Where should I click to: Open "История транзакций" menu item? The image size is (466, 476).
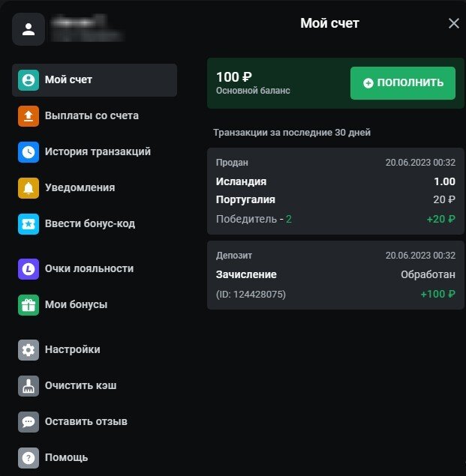point(98,152)
